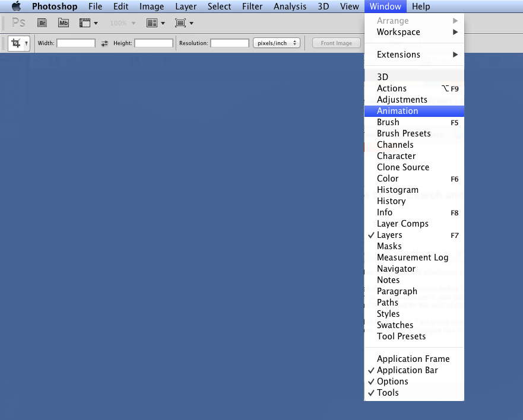
Task: Open the Photoshop application menu
Action: coord(55,7)
